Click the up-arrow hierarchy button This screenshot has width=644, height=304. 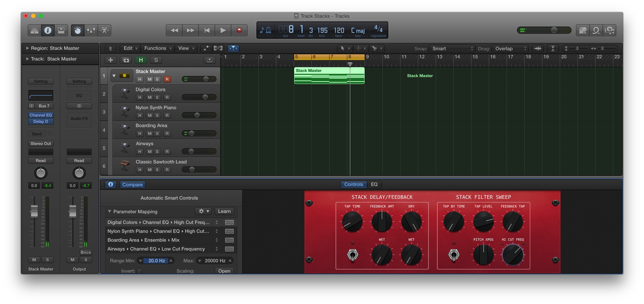[110, 48]
